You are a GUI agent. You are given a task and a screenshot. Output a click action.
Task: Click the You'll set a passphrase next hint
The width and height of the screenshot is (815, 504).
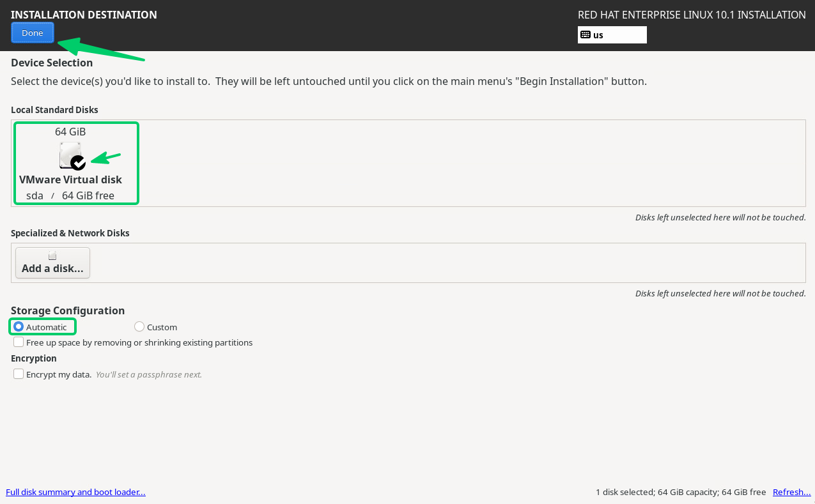click(x=149, y=374)
